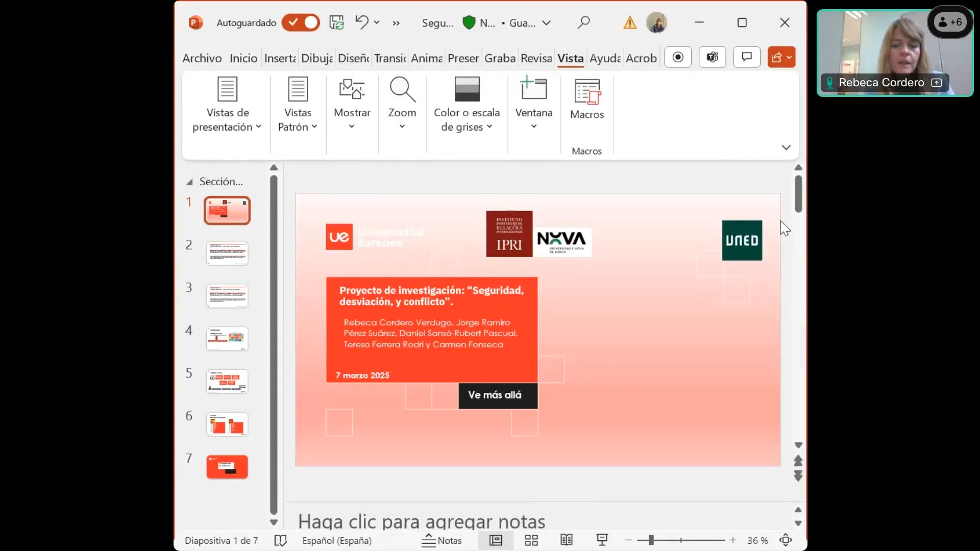Toggle the Autoguardado switch

[x=301, y=23]
